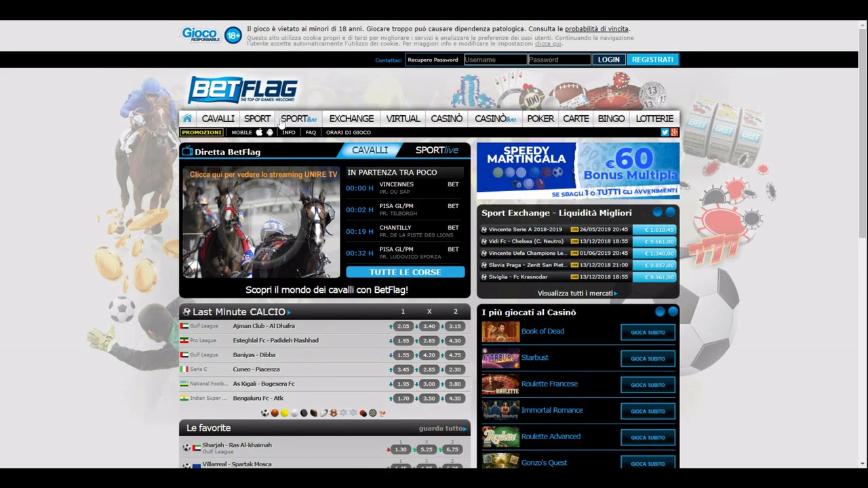The height and width of the screenshot is (488, 868).
Task: Pick odds 3.45 for Cuneo - Piacenza
Action: tap(403, 369)
